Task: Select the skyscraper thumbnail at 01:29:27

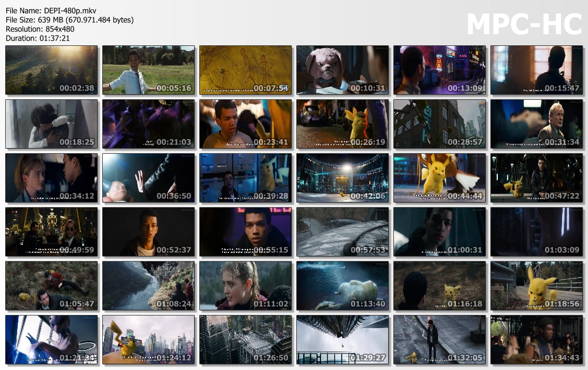Action: pyautogui.click(x=342, y=340)
